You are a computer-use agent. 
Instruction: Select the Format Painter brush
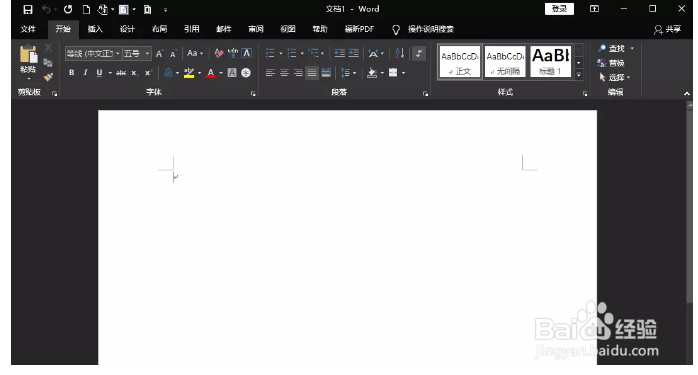[x=48, y=77]
